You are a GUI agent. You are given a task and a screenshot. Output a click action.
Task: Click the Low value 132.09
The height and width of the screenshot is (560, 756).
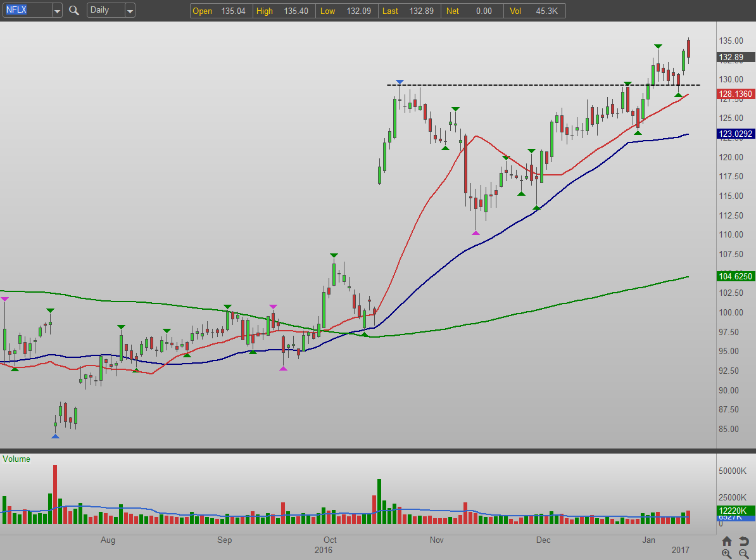pyautogui.click(x=359, y=11)
